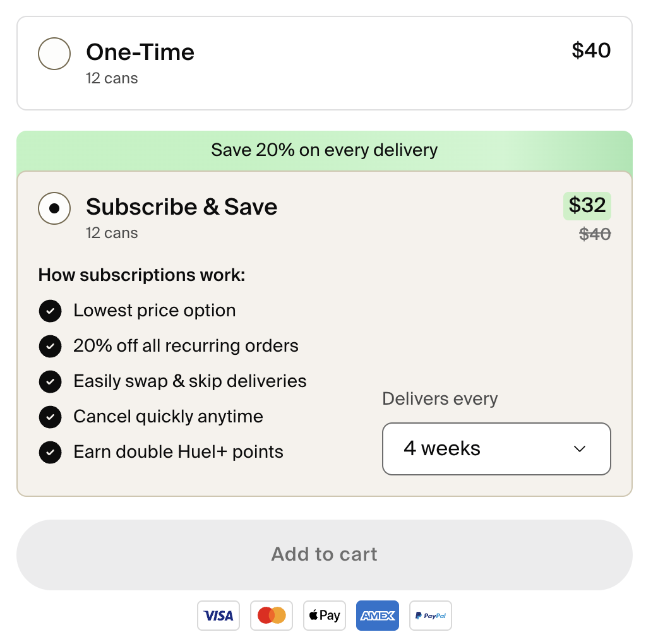Click the Subscribe & Save heading
Viewport: 658px width, 644px height.
click(181, 207)
